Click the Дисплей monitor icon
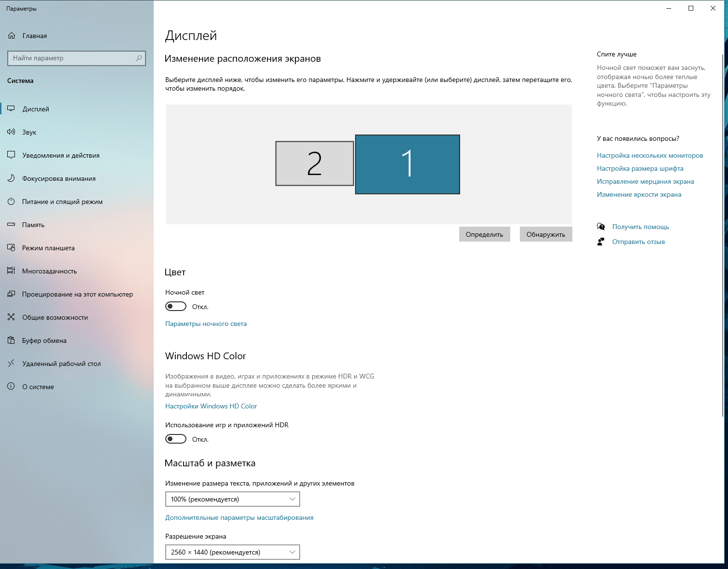Viewport: 728px width, 569px height. pos(11,109)
